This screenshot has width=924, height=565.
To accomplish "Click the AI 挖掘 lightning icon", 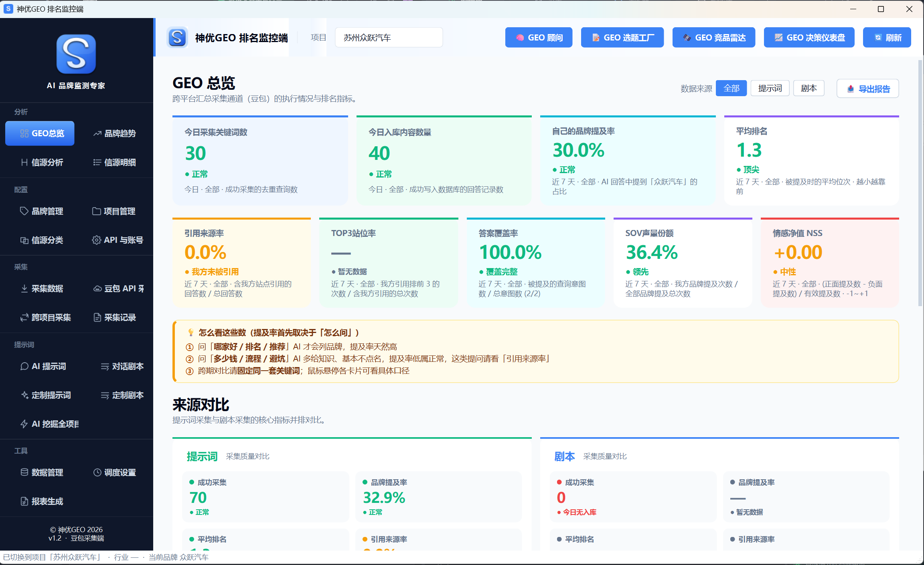I will 24,424.
